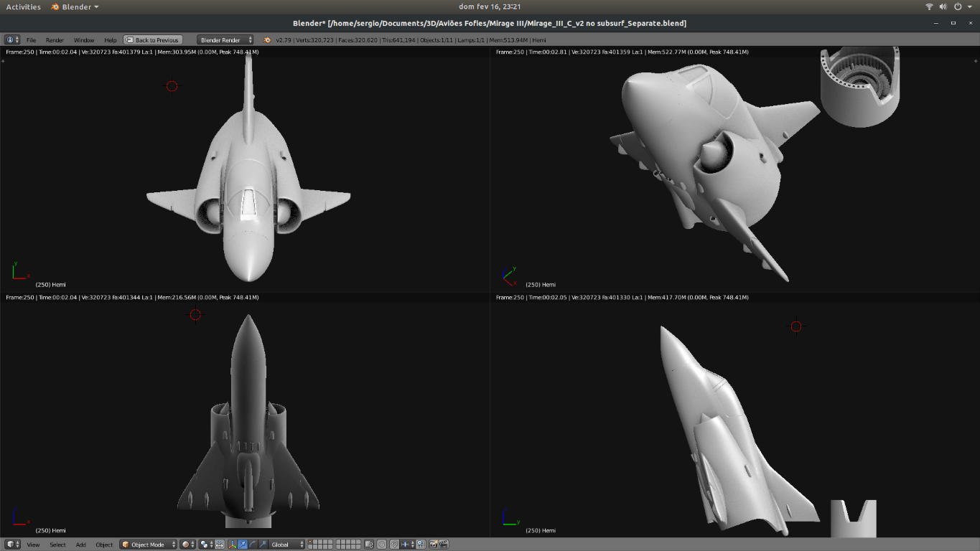Open the viewport shading selector
The image size is (980, 551).
pyautogui.click(x=187, y=545)
